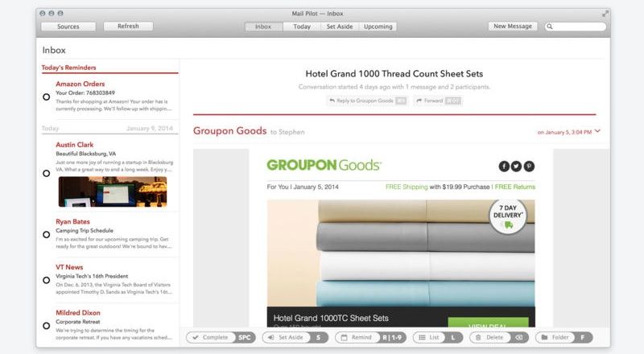644x354 pixels.
Task: Click the L shortcut badge on List
Action: pyautogui.click(x=453, y=338)
